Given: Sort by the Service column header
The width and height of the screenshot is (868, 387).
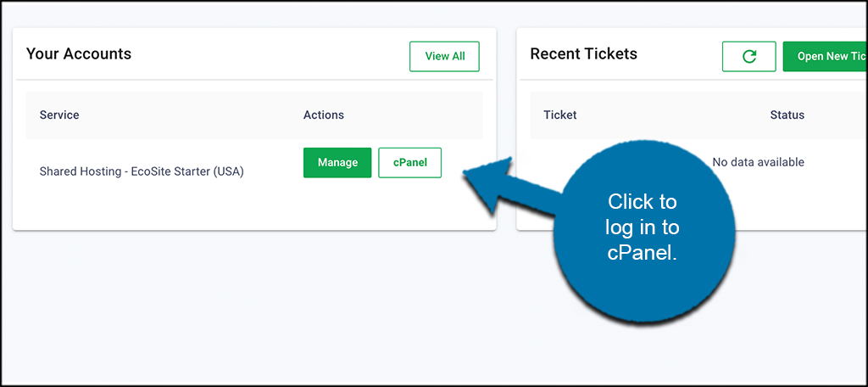Looking at the screenshot, I should tap(59, 115).
